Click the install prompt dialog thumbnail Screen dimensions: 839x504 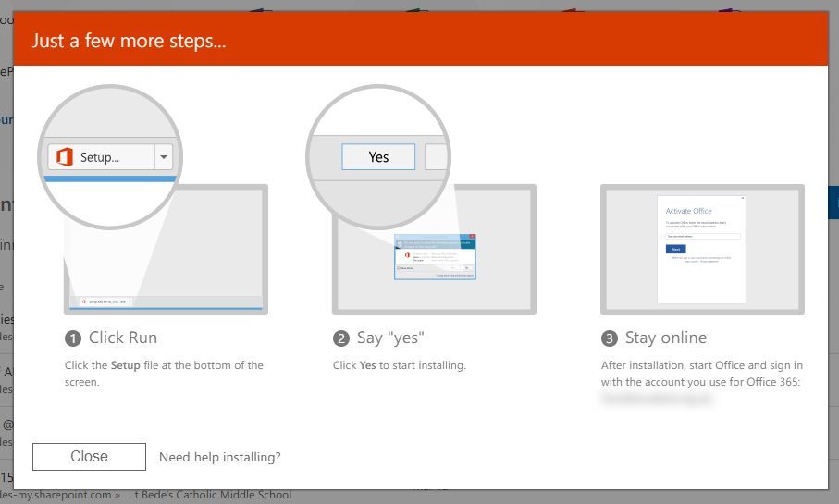tap(435, 257)
